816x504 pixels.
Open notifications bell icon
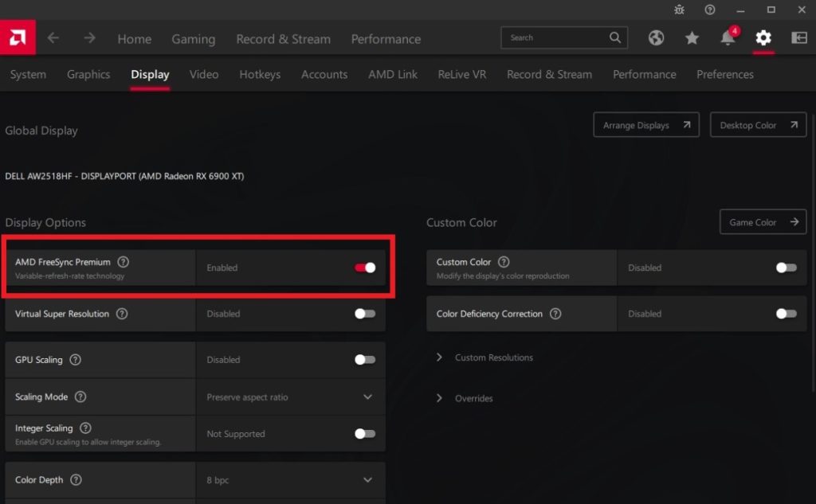tap(728, 38)
